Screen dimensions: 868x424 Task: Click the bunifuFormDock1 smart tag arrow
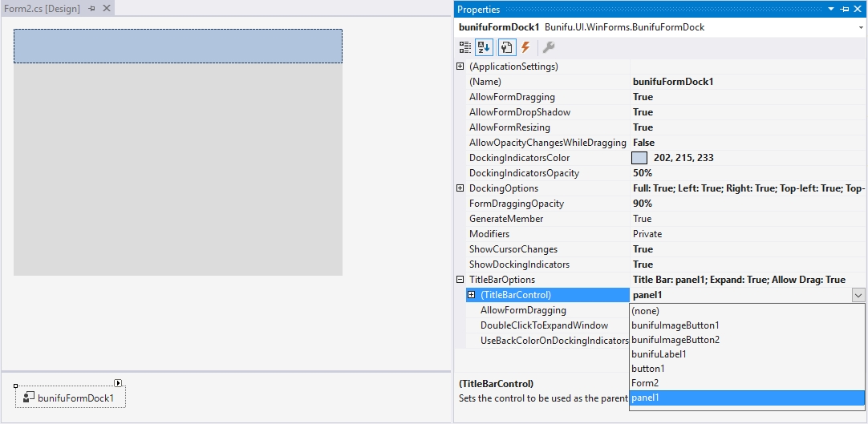point(118,383)
